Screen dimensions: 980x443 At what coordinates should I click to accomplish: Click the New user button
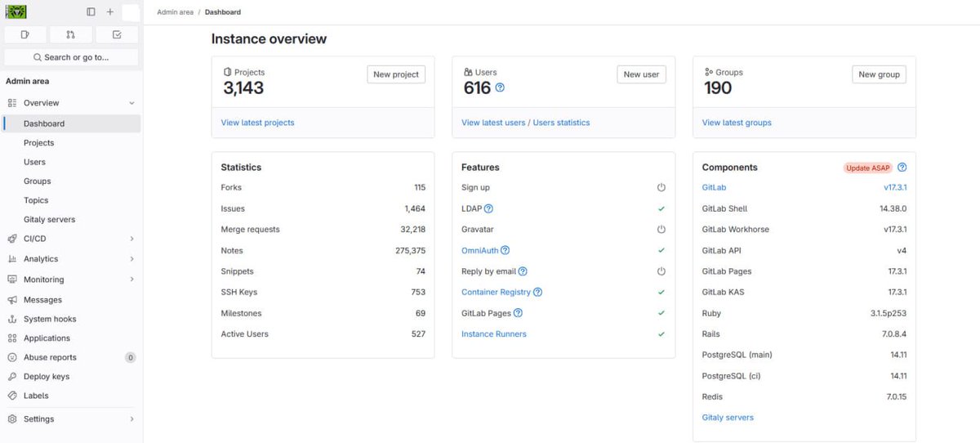pyautogui.click(x=641, y=74)
